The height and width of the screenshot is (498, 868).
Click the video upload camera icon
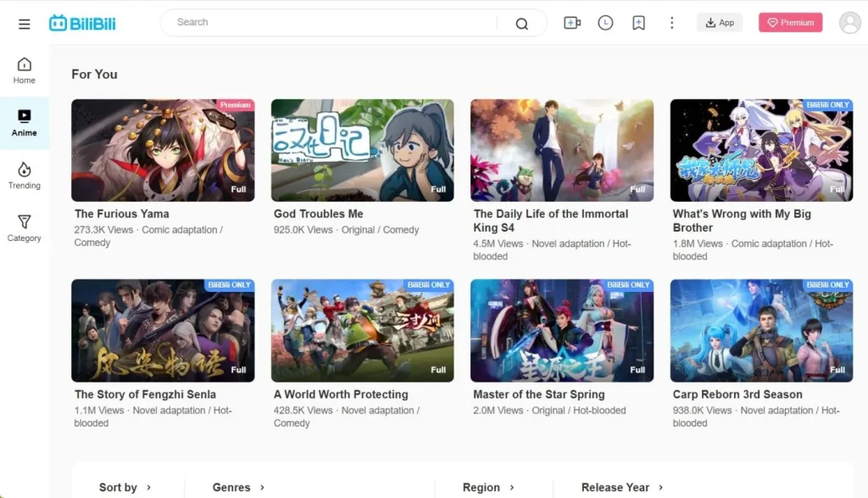572,22
